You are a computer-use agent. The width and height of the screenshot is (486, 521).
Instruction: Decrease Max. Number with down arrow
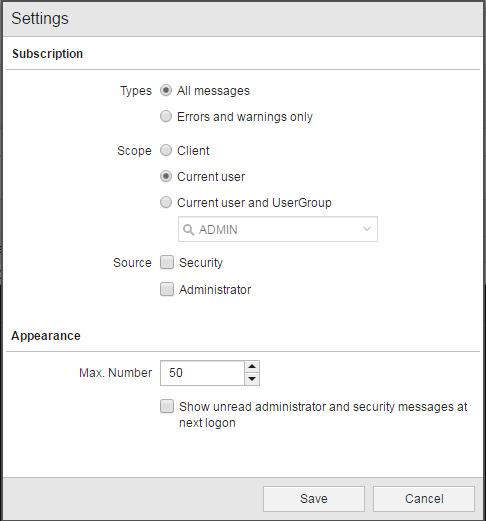(x=252, y=379)
